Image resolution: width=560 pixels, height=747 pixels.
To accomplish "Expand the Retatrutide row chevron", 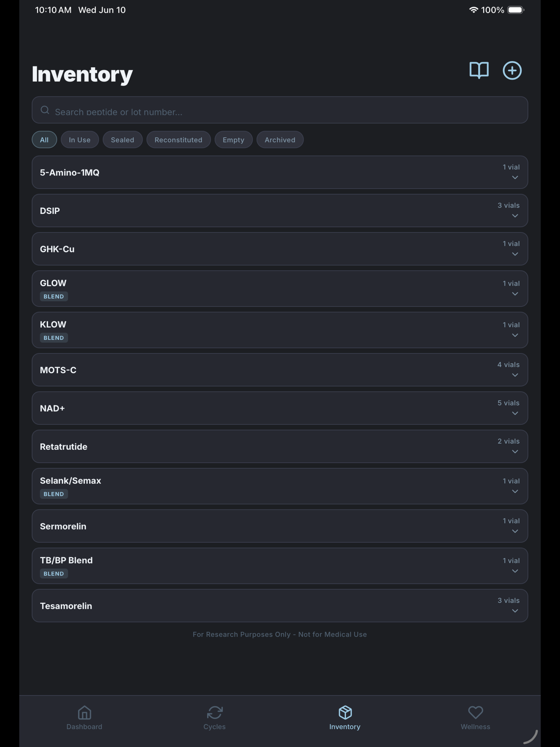I will pos(515,451).
